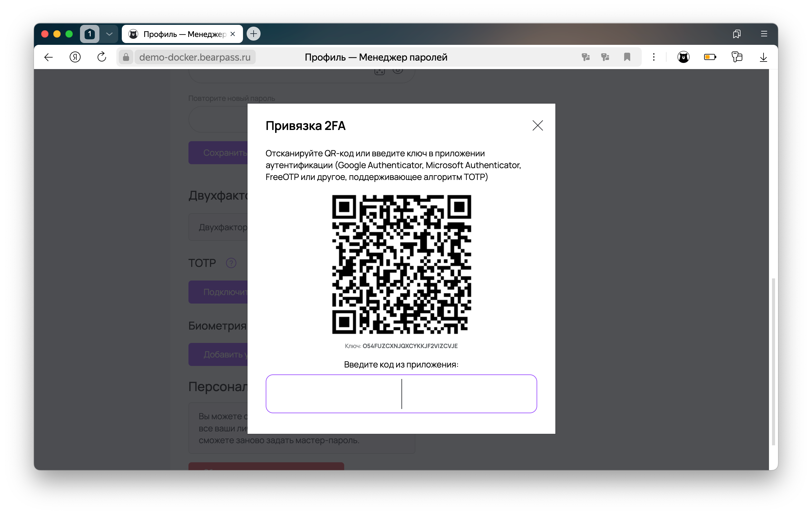
Task: Close the Профиль browser tab
Action: click(x=233, y=34)
